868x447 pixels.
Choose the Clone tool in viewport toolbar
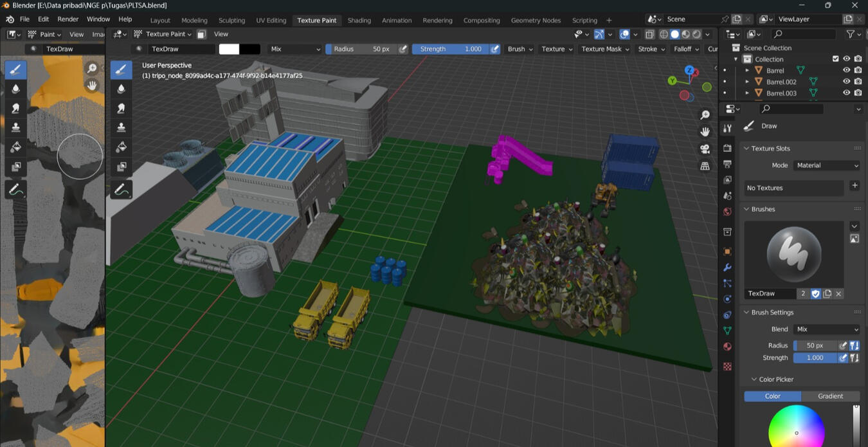coord(122,128)
